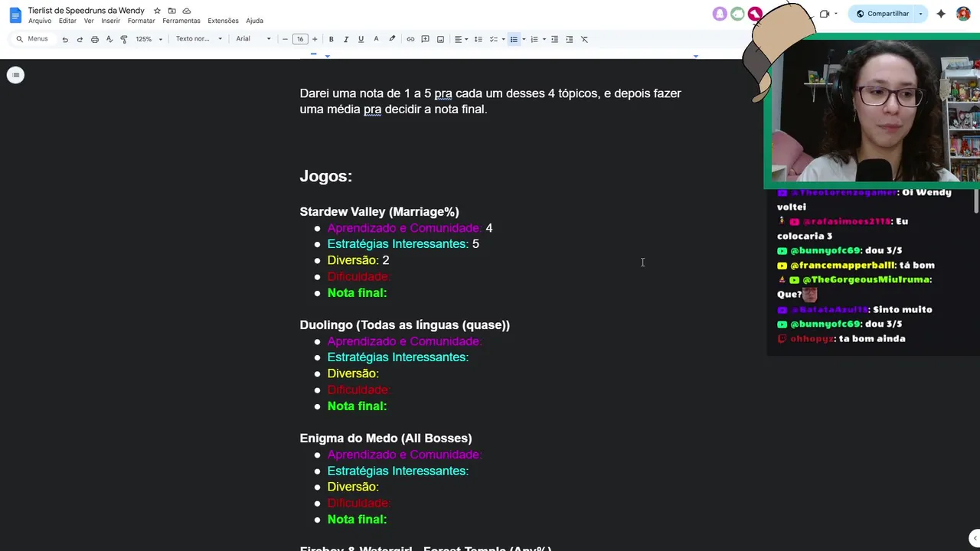Check the cloud save status icon
The height and width of the screenshot is (551, 980).
[186, 11]
